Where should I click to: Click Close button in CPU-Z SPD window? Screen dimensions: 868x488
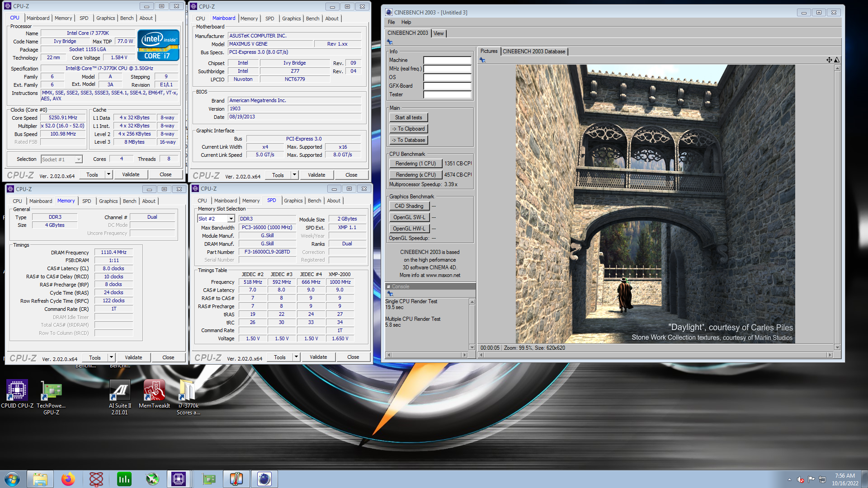pos(353,357)
